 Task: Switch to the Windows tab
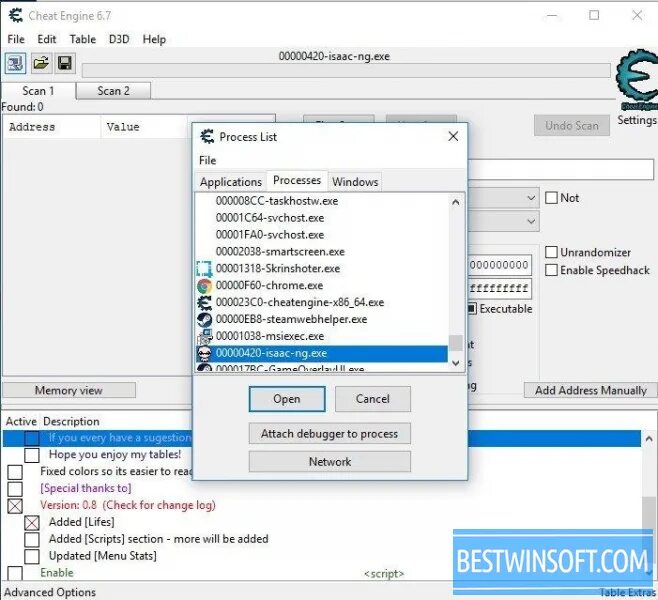(x=355, y=182)
